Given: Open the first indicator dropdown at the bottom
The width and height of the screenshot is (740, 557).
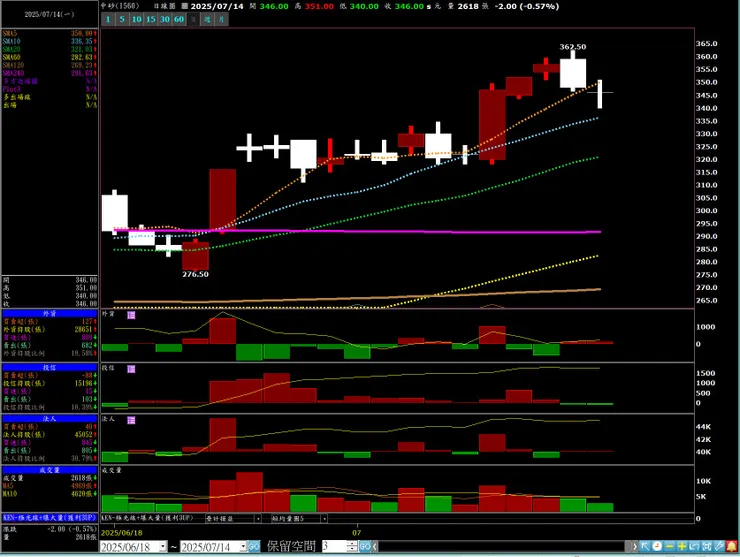Looking at the screenshot, I should click(258, 518).
